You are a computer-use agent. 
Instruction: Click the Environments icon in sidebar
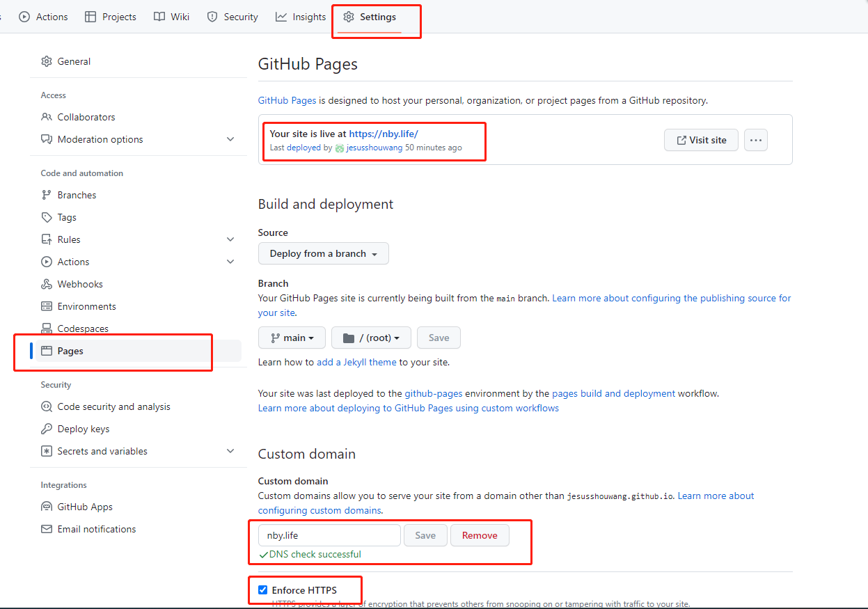click(47, 306)
